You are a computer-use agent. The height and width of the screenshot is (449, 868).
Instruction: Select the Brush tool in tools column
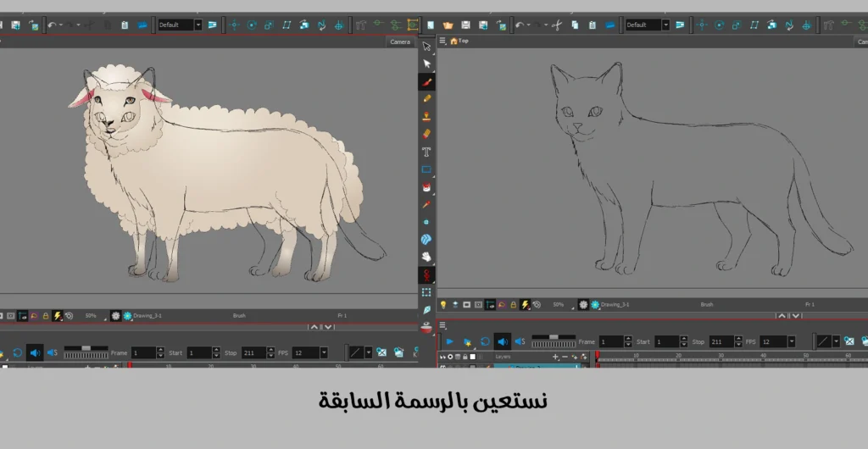(x=426, y=82)
